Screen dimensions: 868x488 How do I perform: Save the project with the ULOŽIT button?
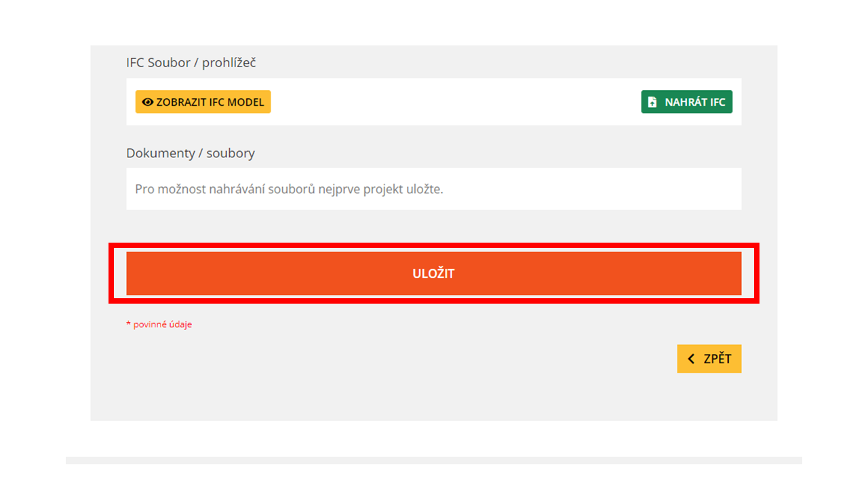click(x=434, y=274)
